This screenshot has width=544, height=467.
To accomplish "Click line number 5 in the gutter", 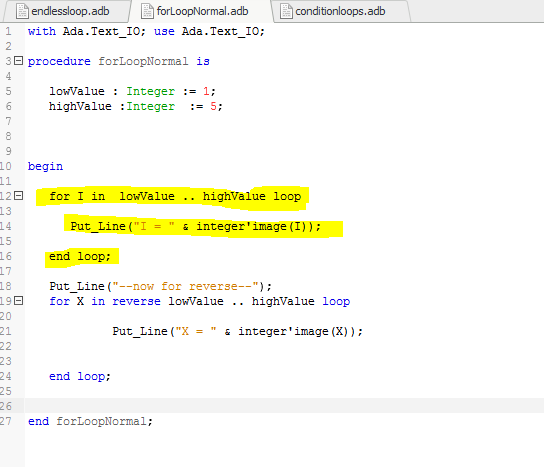I will click(8, 92).
